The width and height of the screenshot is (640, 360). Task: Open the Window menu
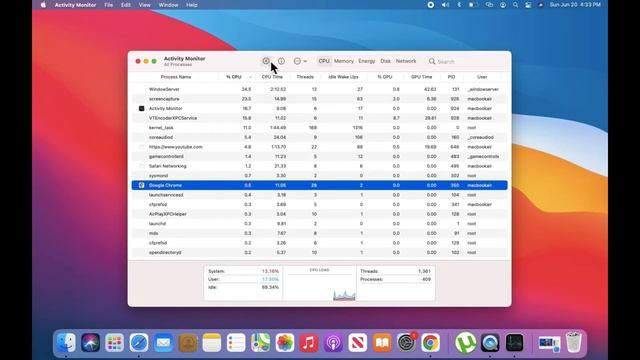coord(168,5)
